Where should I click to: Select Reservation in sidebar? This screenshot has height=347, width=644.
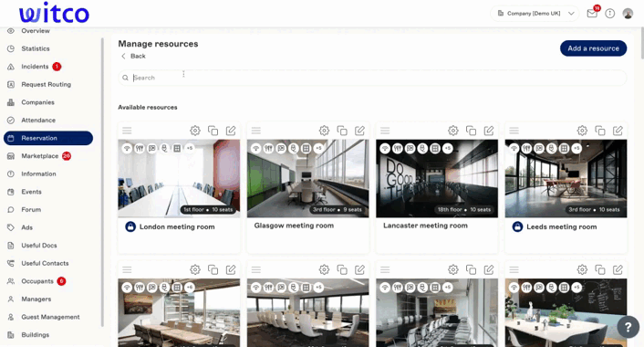(x=48, y=138)
